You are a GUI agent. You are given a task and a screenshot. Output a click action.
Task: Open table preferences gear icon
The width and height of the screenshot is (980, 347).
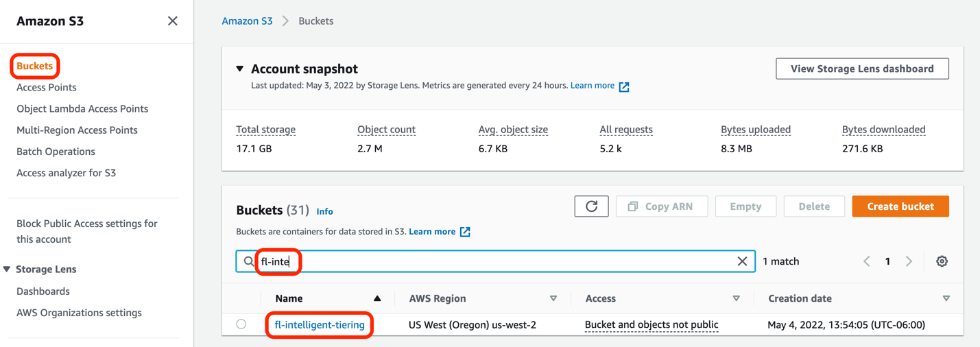[942, 261]
